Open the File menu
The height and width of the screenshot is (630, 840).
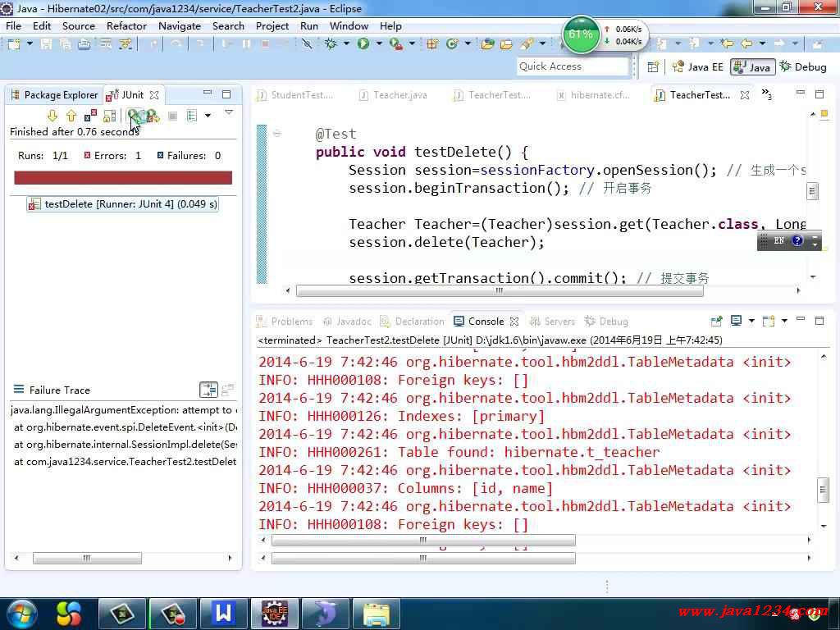point(13,25)
